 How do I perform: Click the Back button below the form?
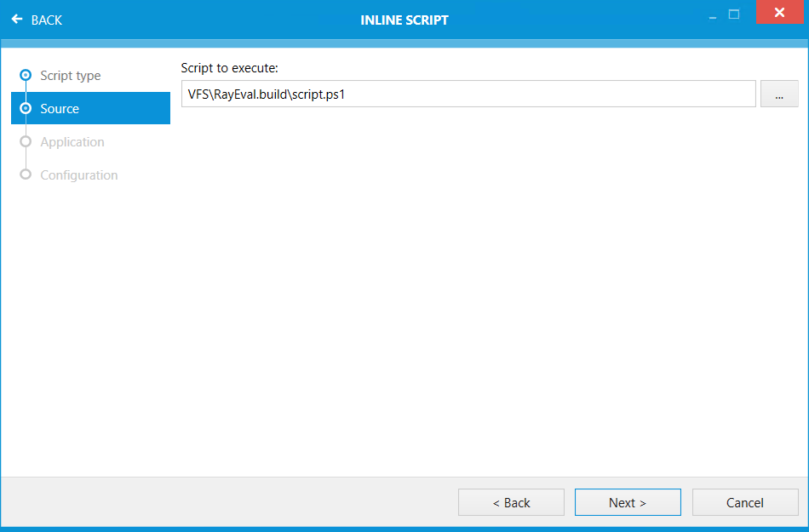point(511,502)
